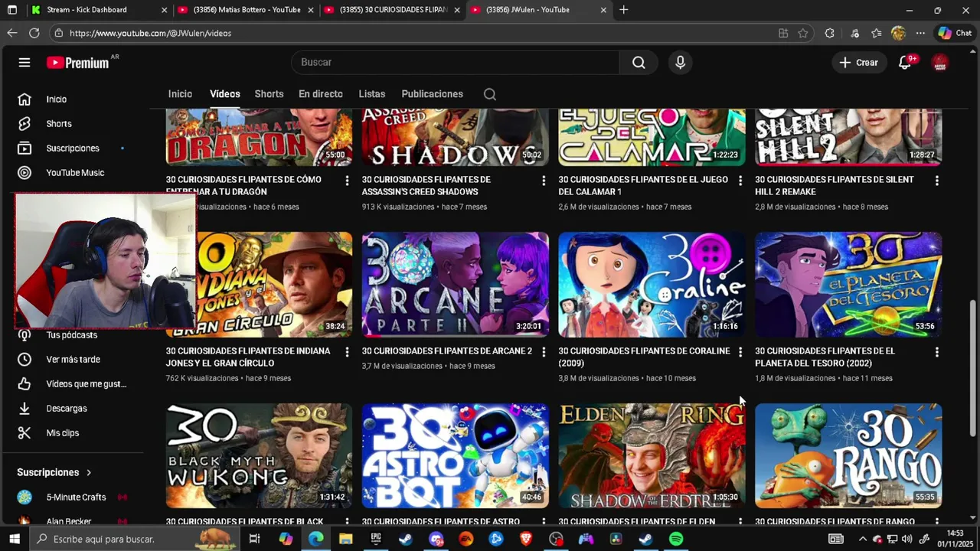Open options menu for El Planeta del Tesoro video
This screenshot has height=551, width=980.
pyautogui.click(x=936, y=352)
